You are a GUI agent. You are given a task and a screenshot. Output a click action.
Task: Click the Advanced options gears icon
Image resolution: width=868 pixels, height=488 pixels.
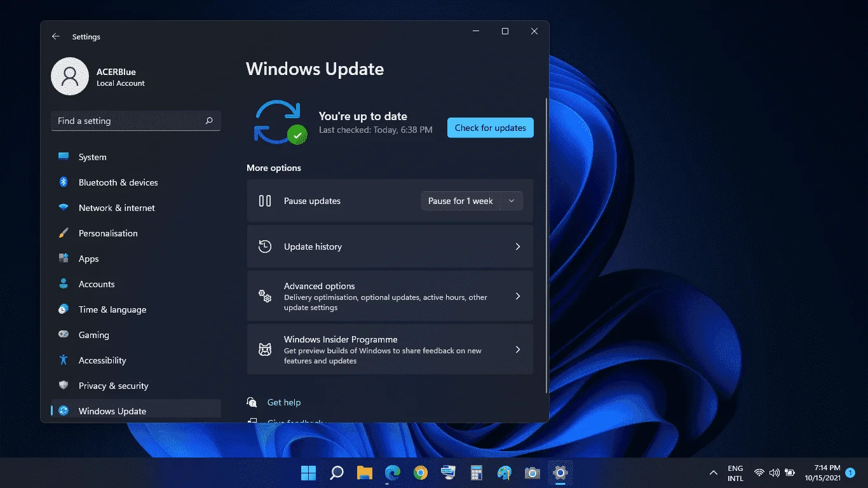click(x=265, y=296)
